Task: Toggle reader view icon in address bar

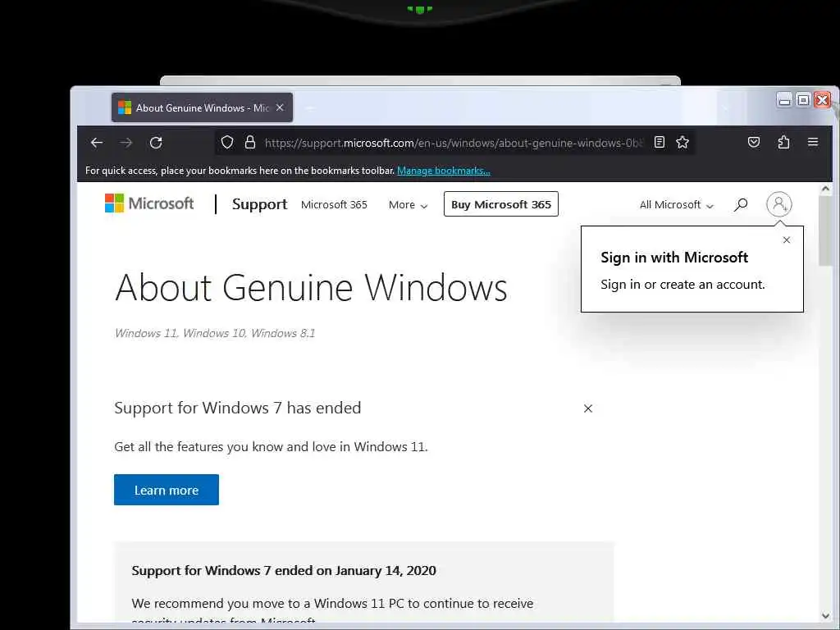Action: (660, 142)
